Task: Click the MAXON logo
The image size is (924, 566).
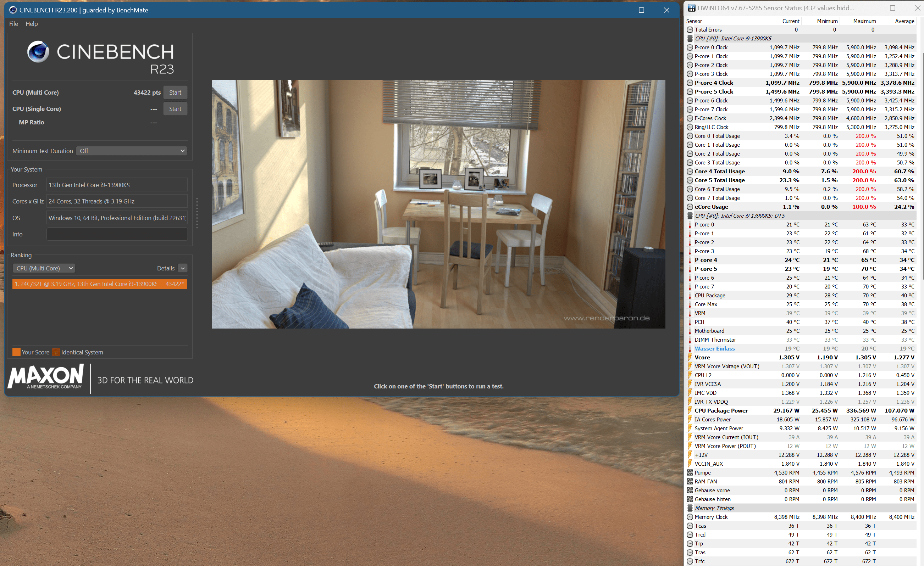Action: (45, 377)
